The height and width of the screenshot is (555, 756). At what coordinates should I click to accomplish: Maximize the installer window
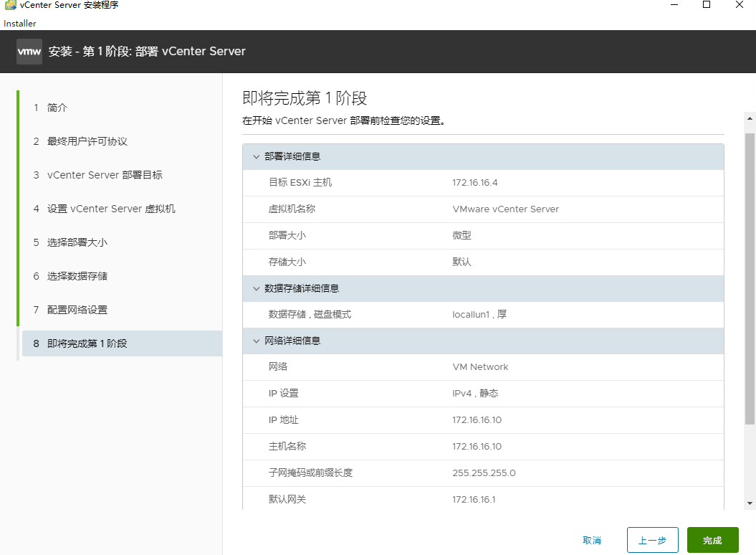pos(707,5)
